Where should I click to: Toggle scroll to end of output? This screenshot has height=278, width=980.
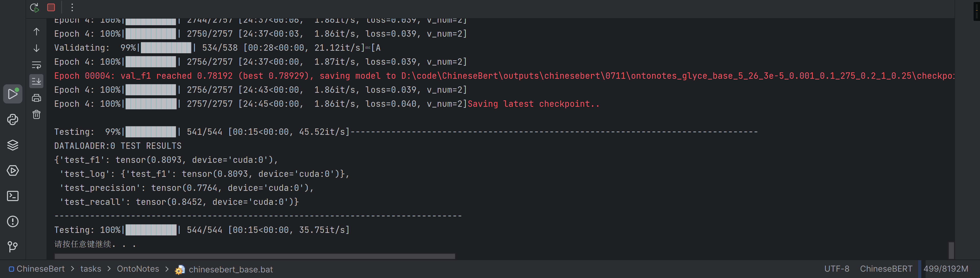point(36,81)
